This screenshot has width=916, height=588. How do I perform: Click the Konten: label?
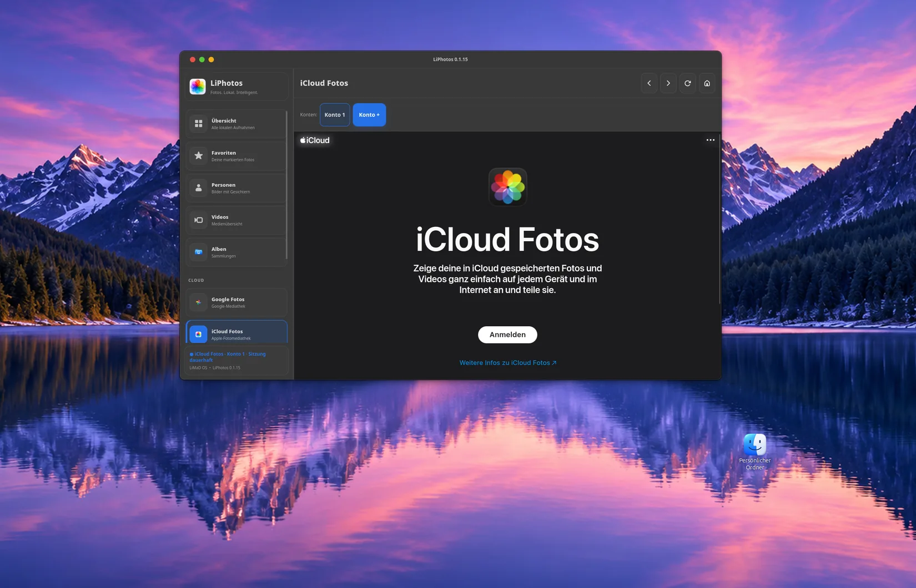tap(309, 115)
